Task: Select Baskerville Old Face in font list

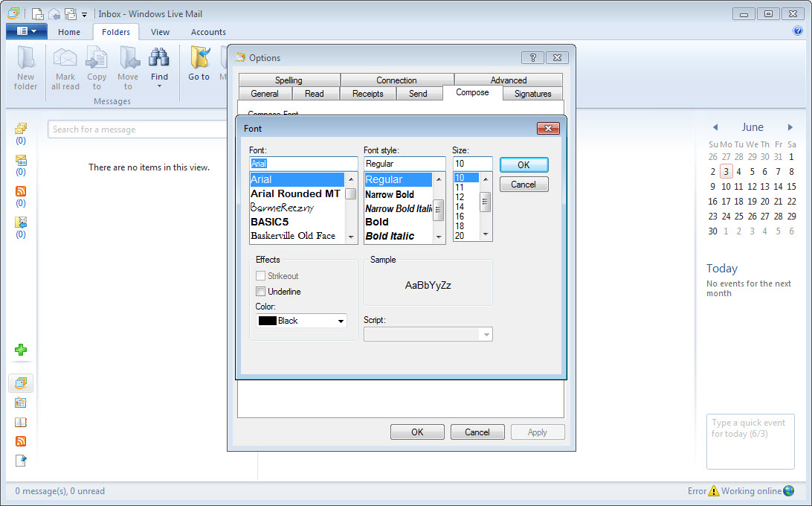Action: click(293, 236)
